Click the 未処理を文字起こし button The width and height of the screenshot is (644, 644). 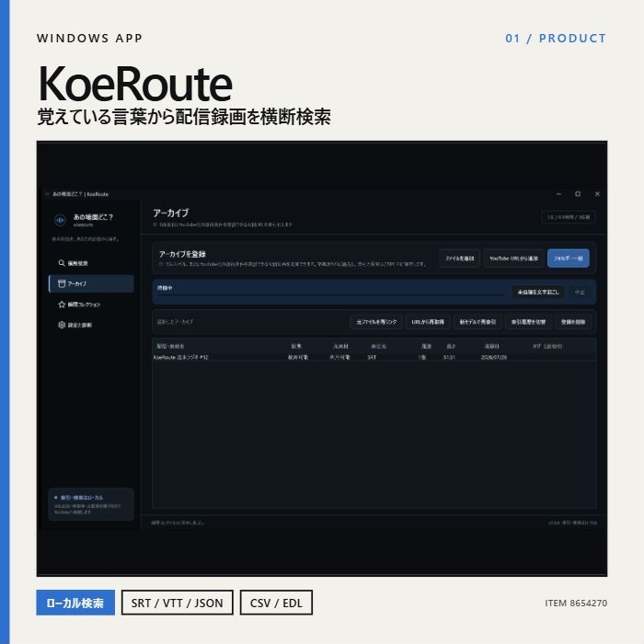tap(538, 292)
